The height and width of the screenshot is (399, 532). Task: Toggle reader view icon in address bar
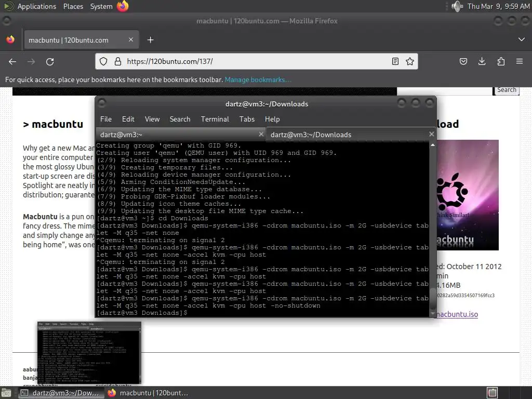coord(395,61)
